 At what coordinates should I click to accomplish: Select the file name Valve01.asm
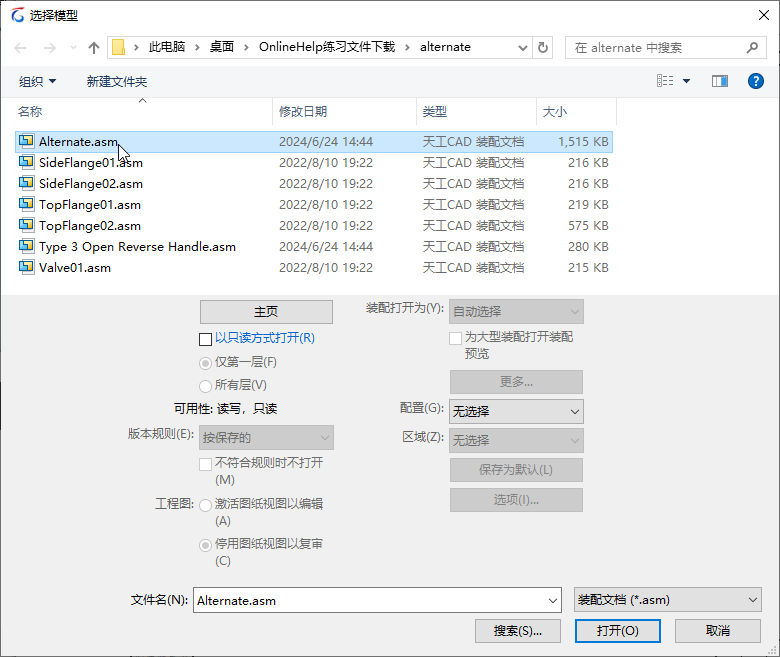click(x=75, y=268)
